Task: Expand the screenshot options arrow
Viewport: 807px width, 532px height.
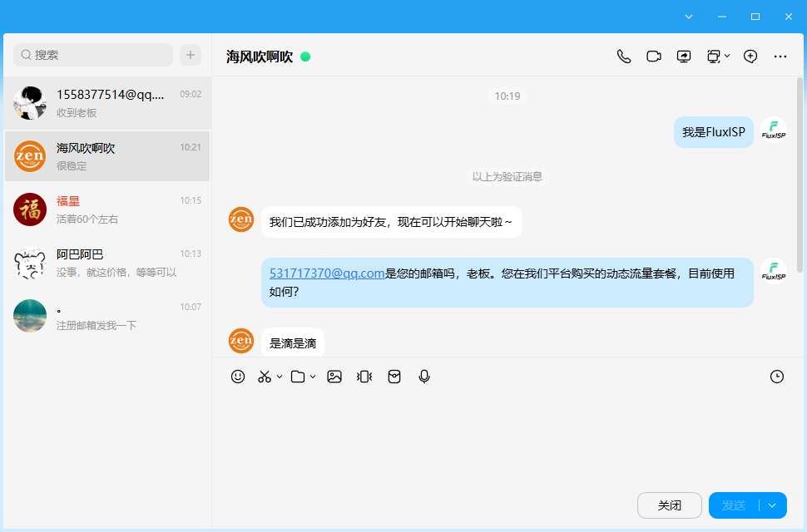Action: tap(280, 377)
